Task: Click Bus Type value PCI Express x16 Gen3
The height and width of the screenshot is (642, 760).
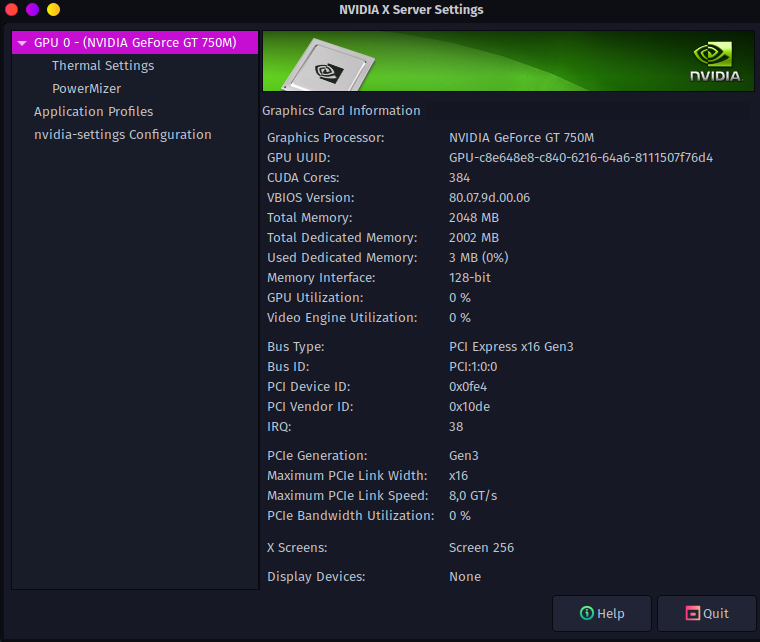Action: 511,347
